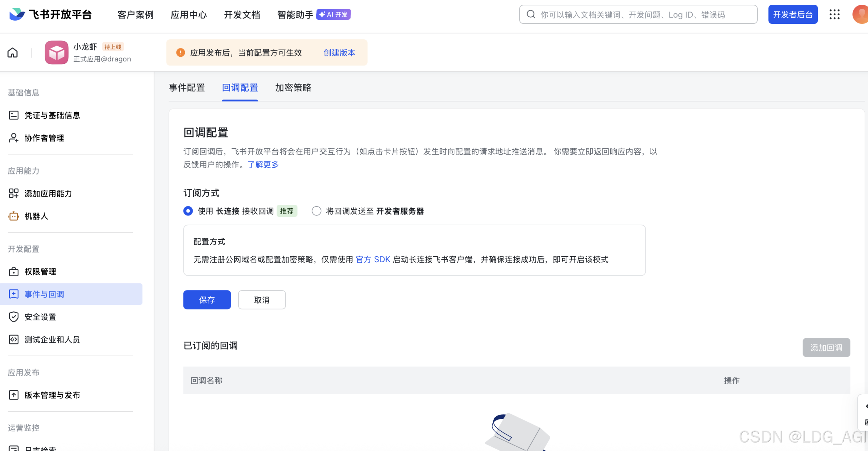868x451 pixels.
Task: Go to home via the house icon
Action: coord(12,53)
